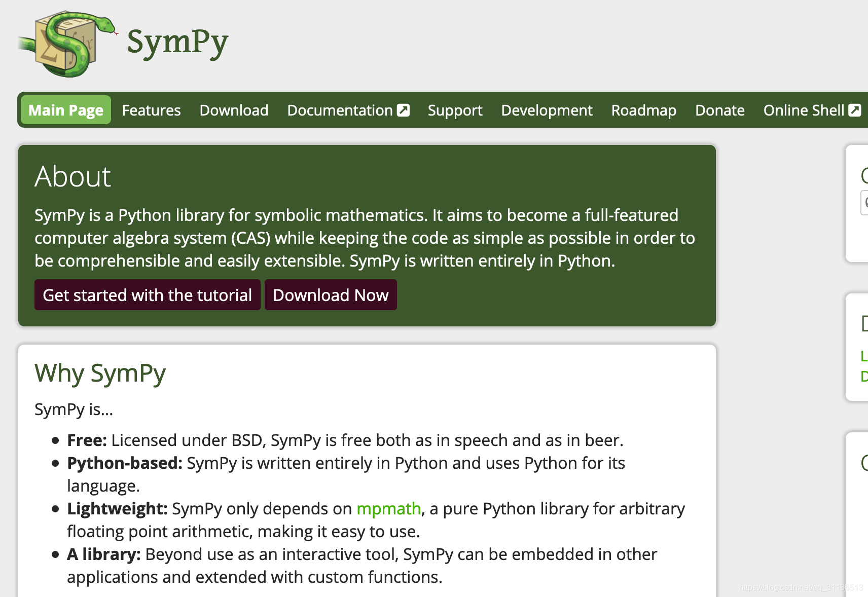Click the SymPy title text in header

click(177, 43)
